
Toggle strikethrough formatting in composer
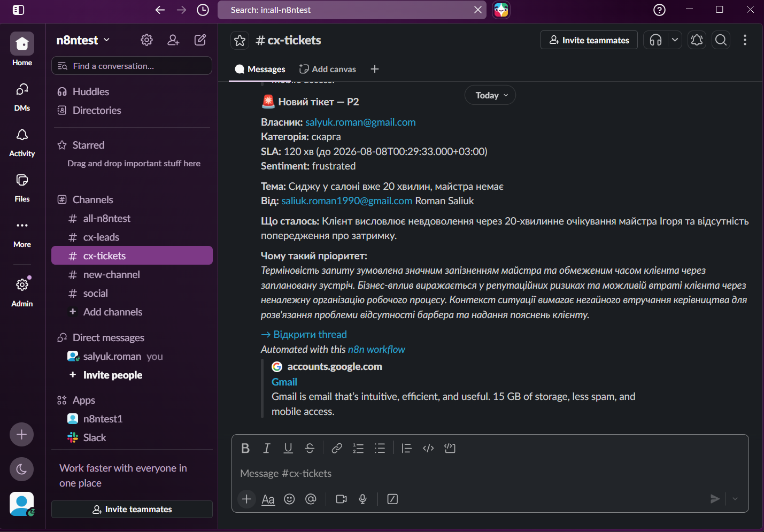point(310,448)
